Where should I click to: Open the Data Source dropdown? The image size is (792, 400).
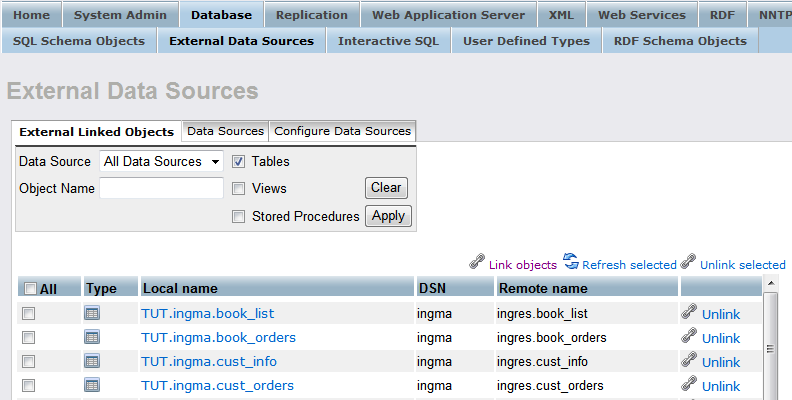pos(162,161)
